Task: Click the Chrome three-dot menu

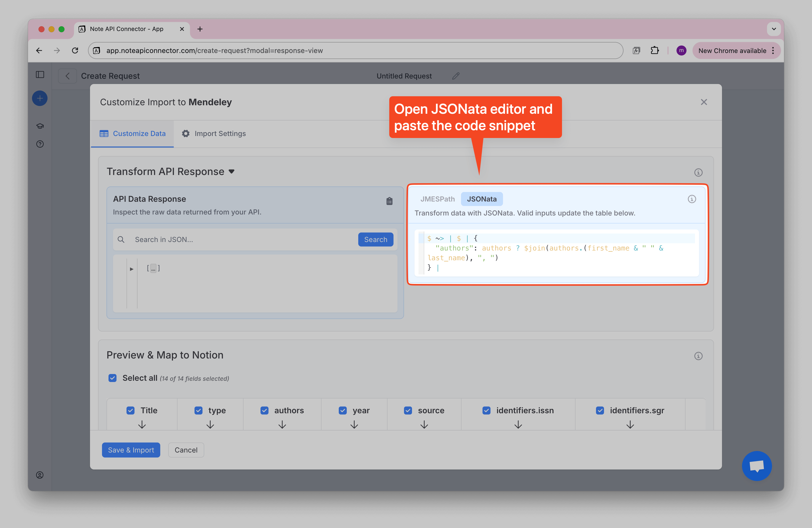Action: (x=773, y=50)
